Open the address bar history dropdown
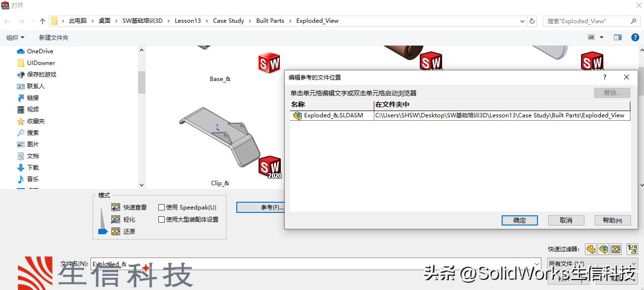This screenshot has height=290, width=644. click(x=521, y=21)
